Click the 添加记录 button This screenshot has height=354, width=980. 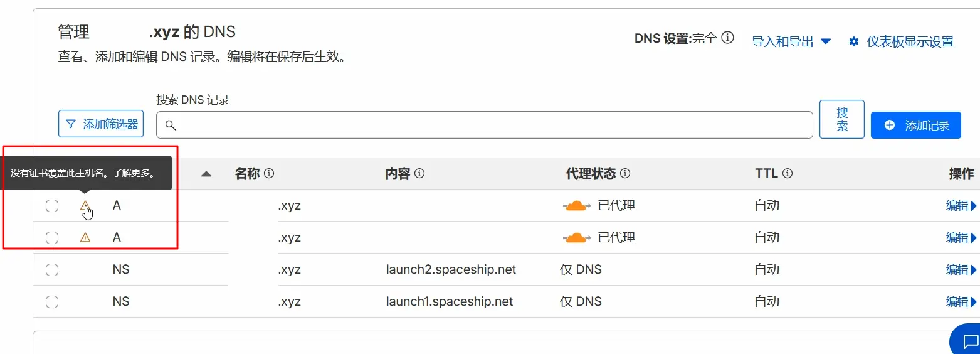coord(915,126)
